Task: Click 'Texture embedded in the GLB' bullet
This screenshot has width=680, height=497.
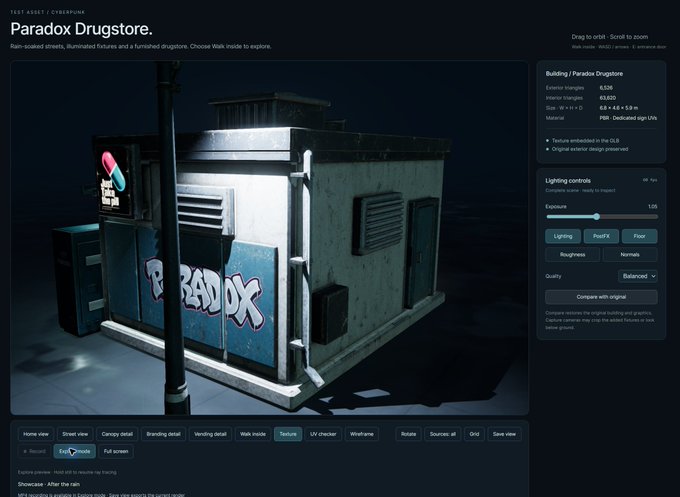Action: click(x=585, y=141)
